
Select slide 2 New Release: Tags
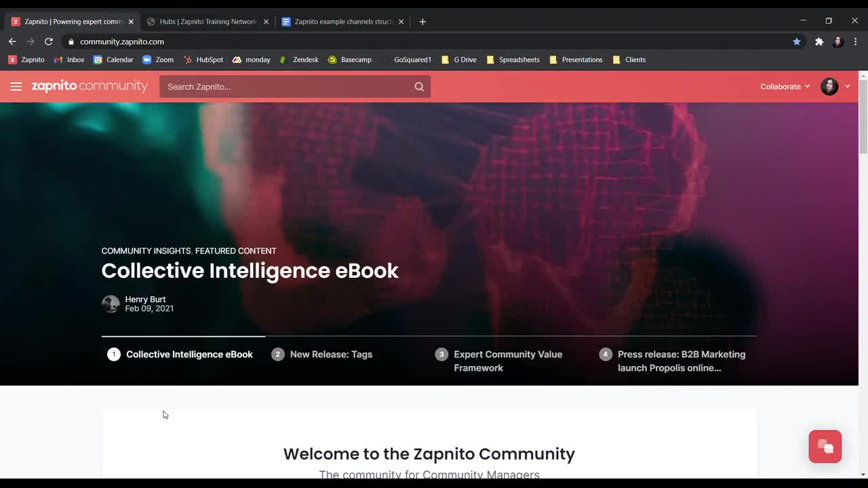[x=330, y=354]
